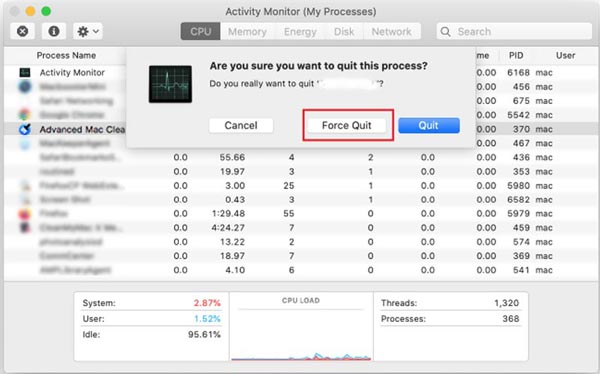Click the stop process X toolbar icon
The width and height of the screenshot is (600, 374).
pyautogui.click(x=23, y=31)
